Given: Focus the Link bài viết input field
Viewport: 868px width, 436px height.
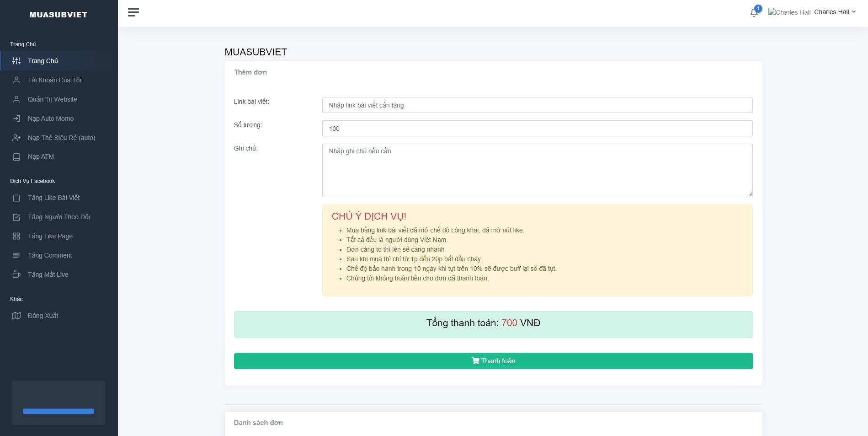Looking at the screenshot, I should click(537, 105).
